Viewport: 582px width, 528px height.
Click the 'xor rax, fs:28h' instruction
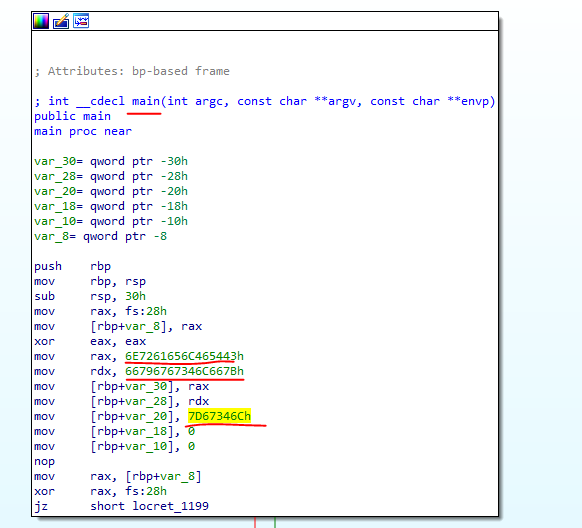(x=101, y=492)
